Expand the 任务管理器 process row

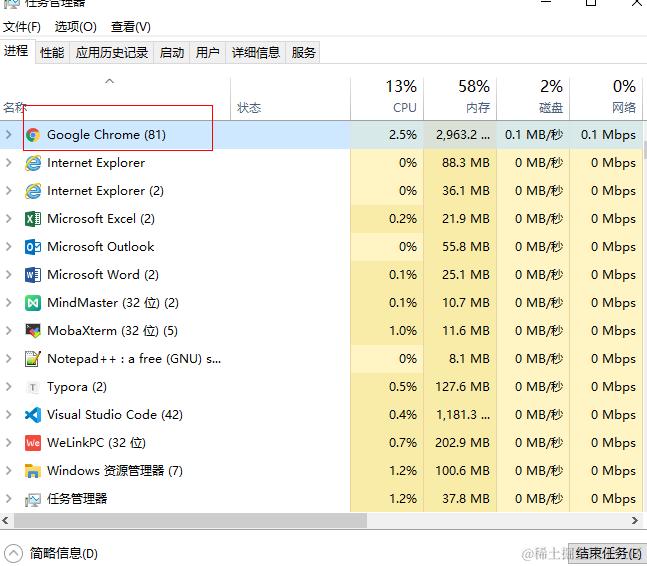(x=9, y=499)
